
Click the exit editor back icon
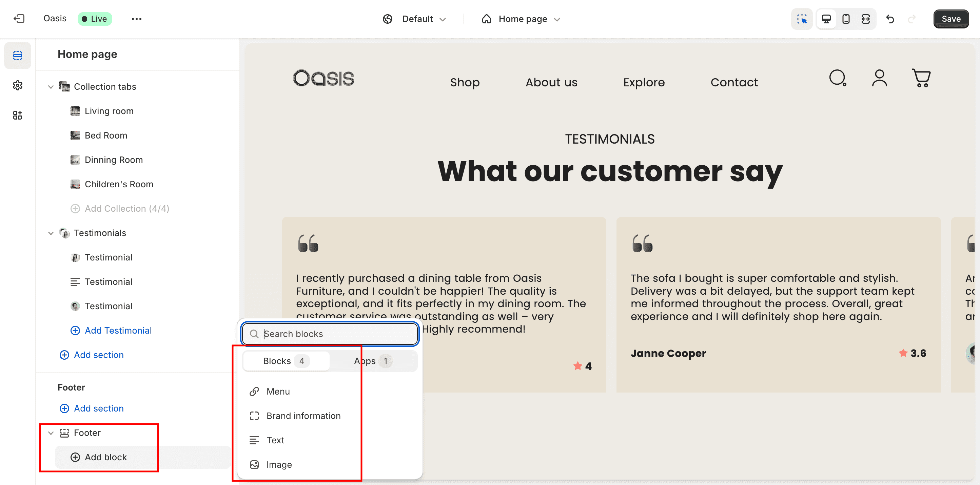pos(19,19)
